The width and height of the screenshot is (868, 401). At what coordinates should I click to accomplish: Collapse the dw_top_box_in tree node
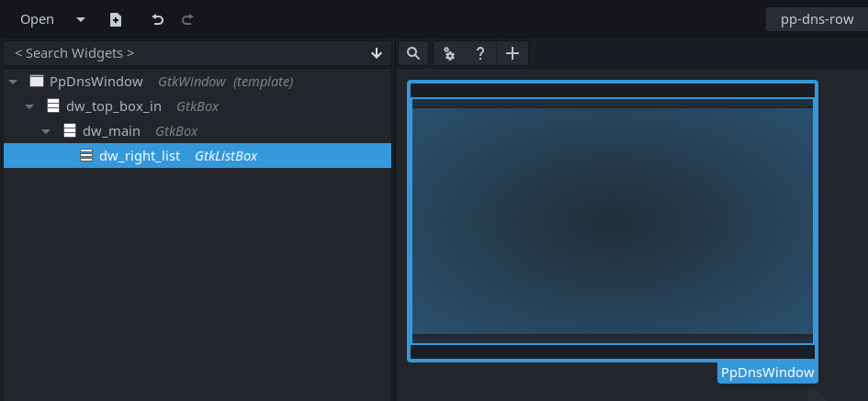30,106
